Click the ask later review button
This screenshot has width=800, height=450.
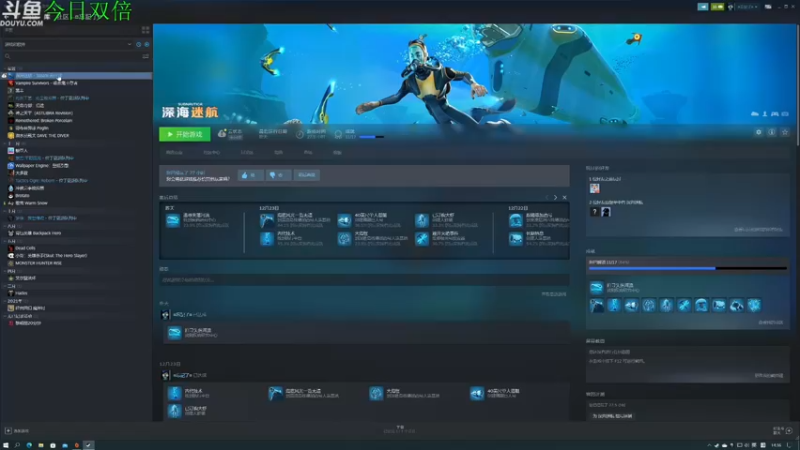pos(307,175)
